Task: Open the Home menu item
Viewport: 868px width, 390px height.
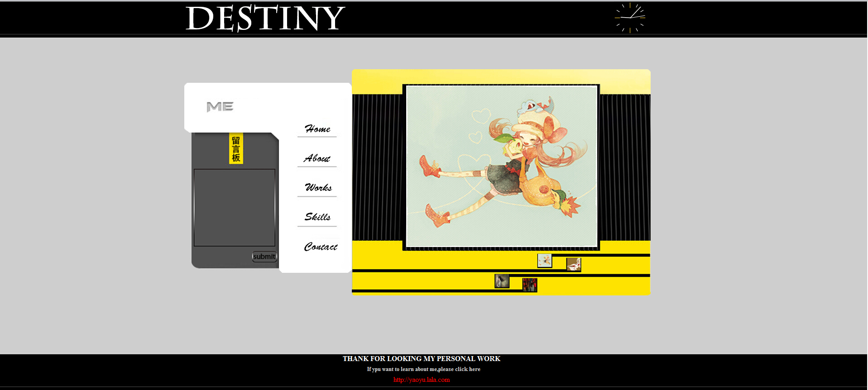Action: [x=317, y=129]
